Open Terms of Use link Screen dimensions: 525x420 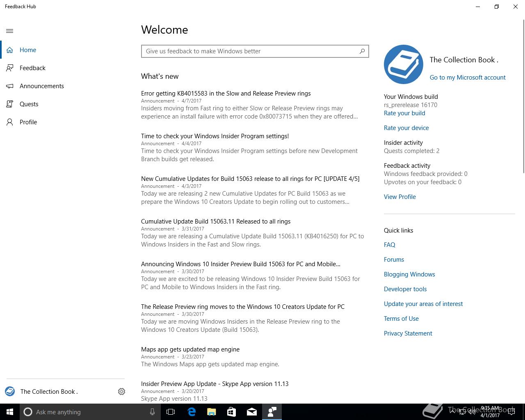[401, 319]
